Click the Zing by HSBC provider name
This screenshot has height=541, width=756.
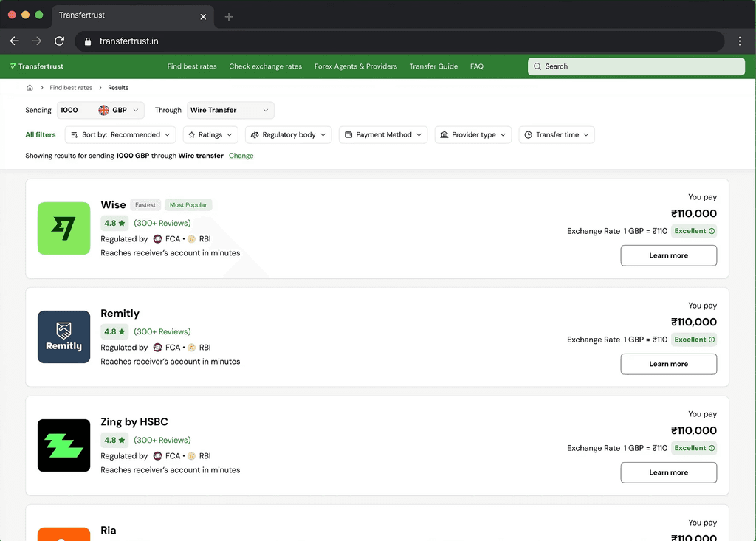[x=134, y=422]
